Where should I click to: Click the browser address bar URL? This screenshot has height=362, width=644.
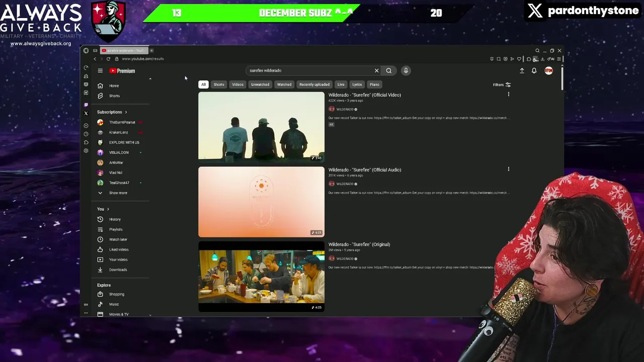[x=143, y=59]
